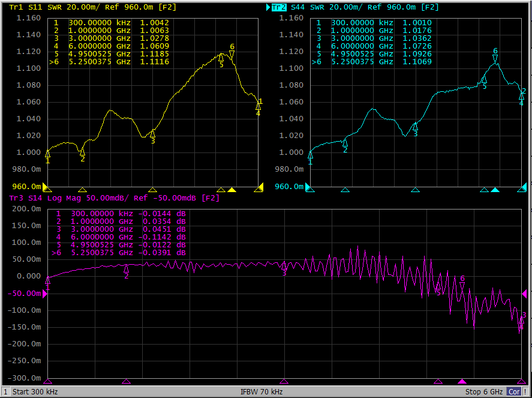Toggle the Cor correction indicator

click(514, 392)
